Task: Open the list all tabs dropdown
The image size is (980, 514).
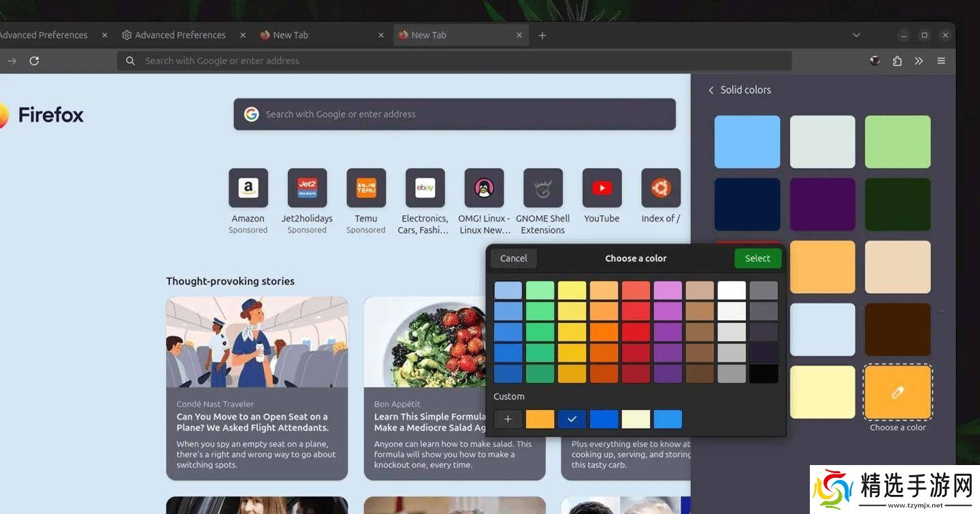Action: [x=856, y=35]
